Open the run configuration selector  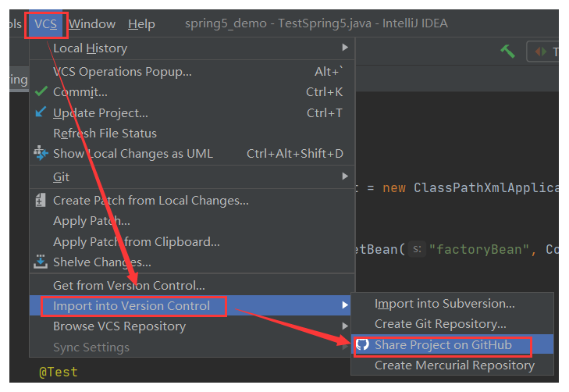(543, 52)
